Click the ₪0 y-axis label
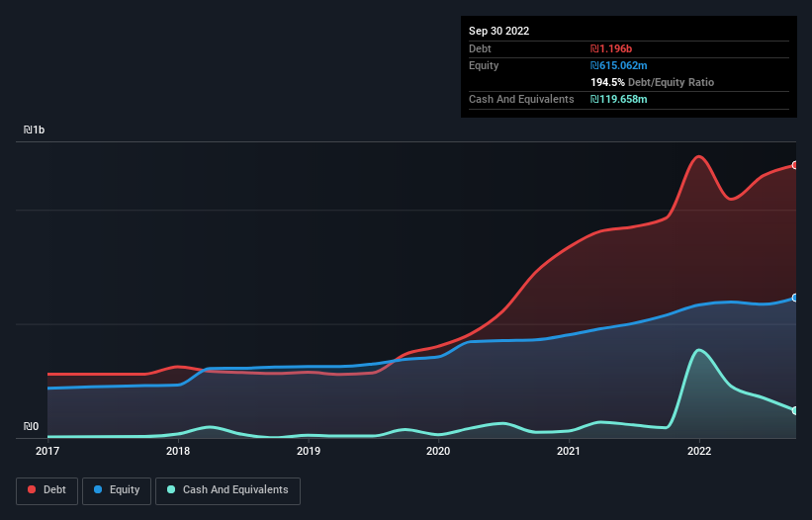This screenshot has height=520, width=812. (x=31, y=426)
